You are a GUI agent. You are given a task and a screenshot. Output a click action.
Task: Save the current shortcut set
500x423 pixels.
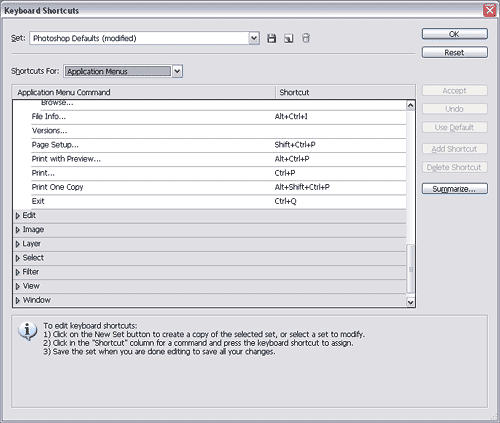coord(271,38)
